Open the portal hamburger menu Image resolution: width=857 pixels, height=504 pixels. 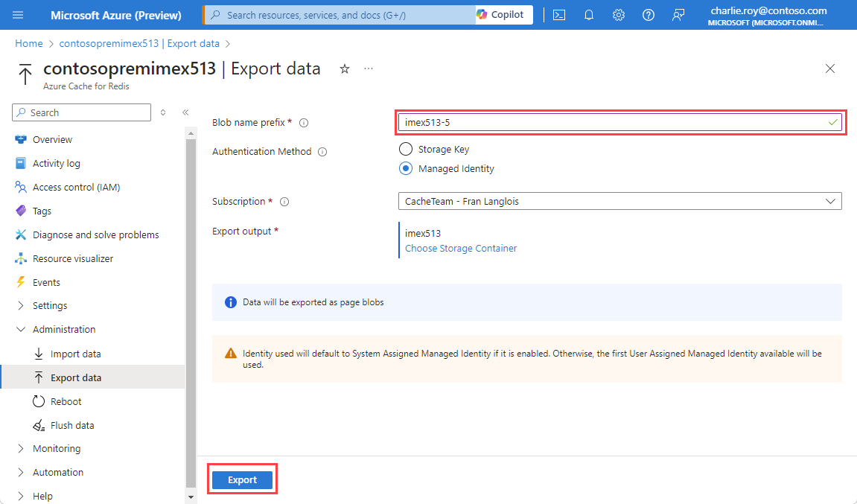pos(18,15)
